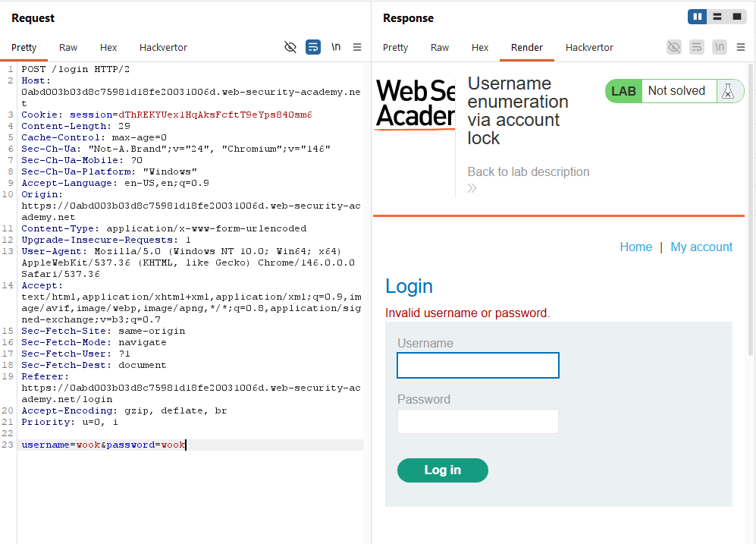756x544 pixels.
Task: Click the Response newline icon
Action: [x=720, y=47]
